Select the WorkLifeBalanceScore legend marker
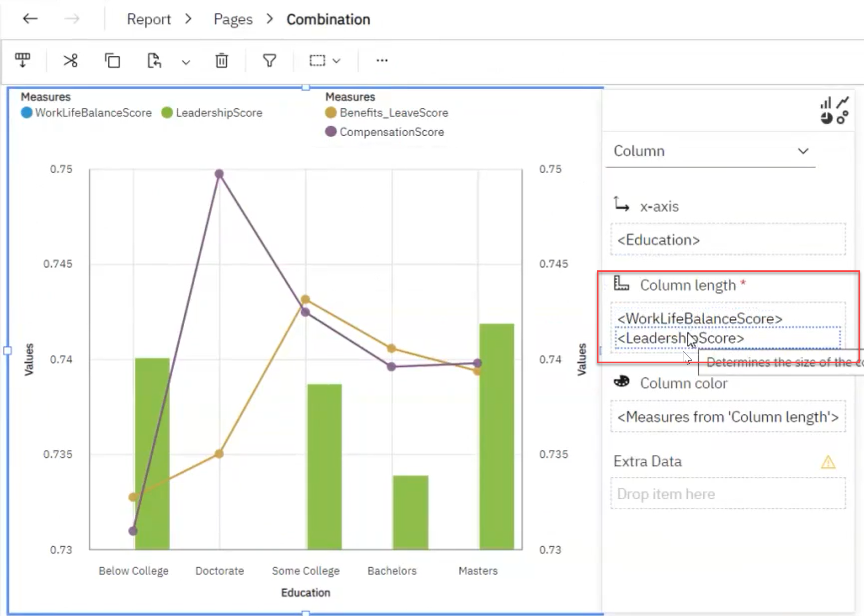864x616 pixels. pos(26,113)
